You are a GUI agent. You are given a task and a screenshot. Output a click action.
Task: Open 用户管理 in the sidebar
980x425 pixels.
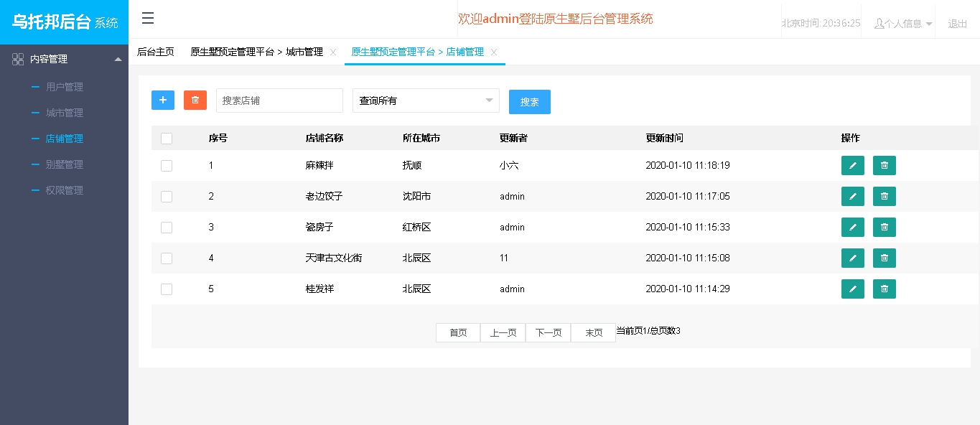pyautogui.click(x=65, y=87)
